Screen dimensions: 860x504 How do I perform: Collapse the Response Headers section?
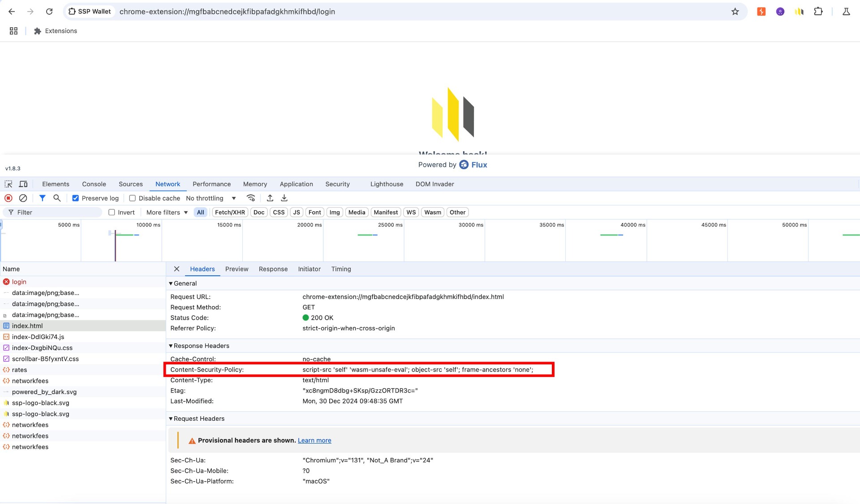(199, 346)
